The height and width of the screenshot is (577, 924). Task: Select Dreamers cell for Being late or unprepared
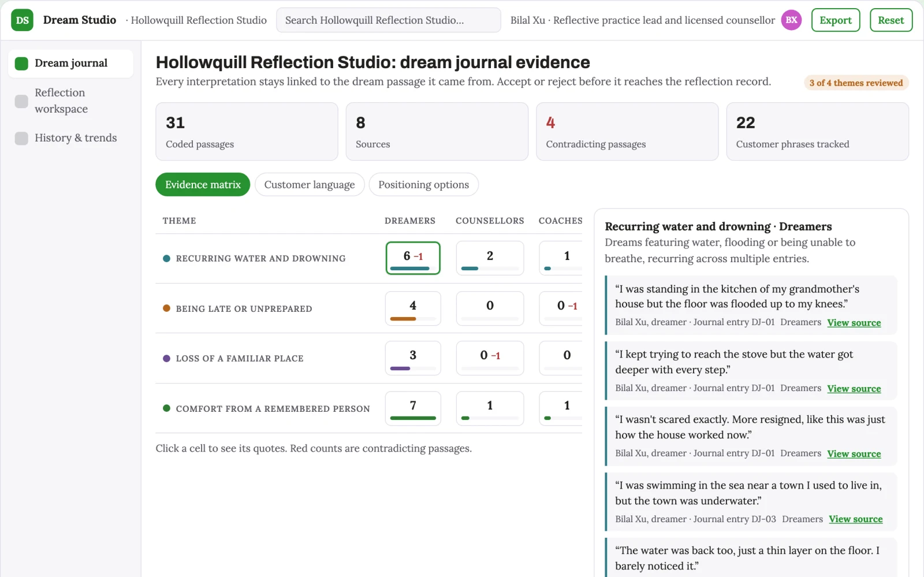413,308
